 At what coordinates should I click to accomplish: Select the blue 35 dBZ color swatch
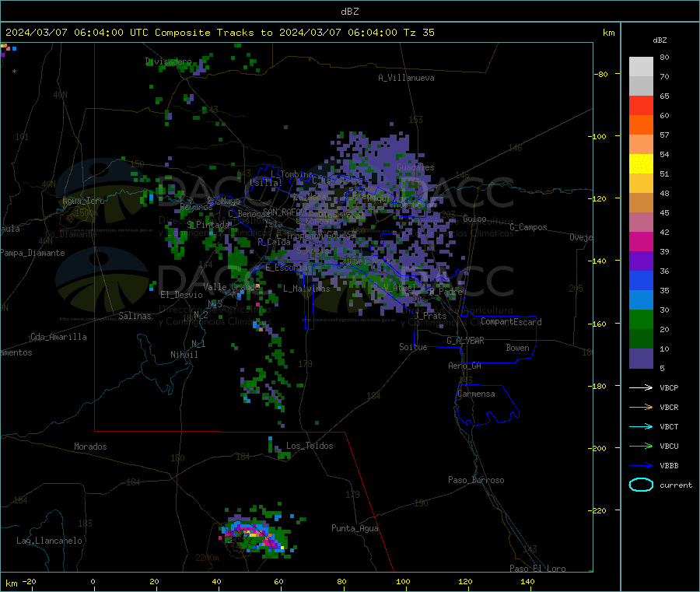(x=641, y=280)
